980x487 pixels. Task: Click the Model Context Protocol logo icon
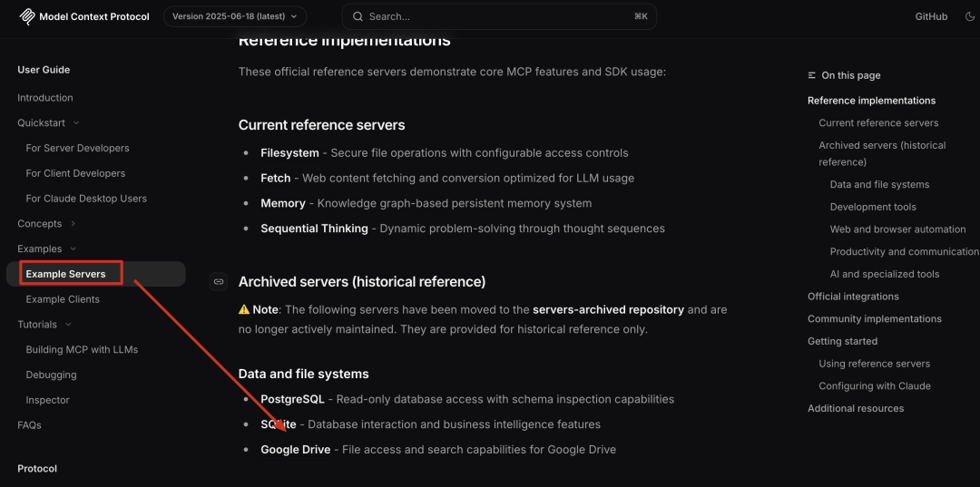coord(27,16)
